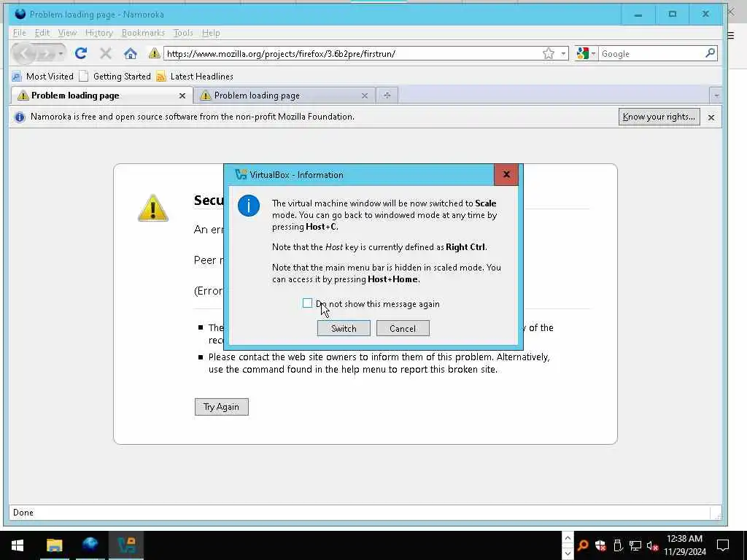Viewport: 747px width, 560px height.
Task: Click the muted volume speaker icon
Action: pos(652,545)
